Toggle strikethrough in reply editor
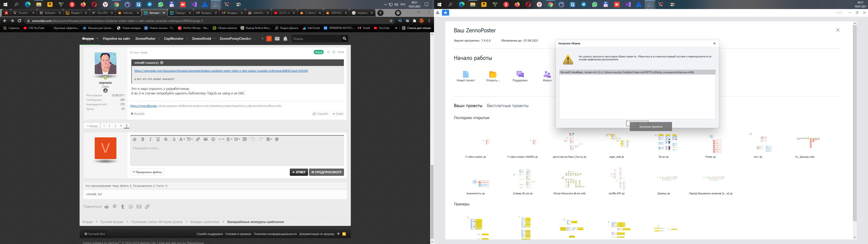 [166, 139]
